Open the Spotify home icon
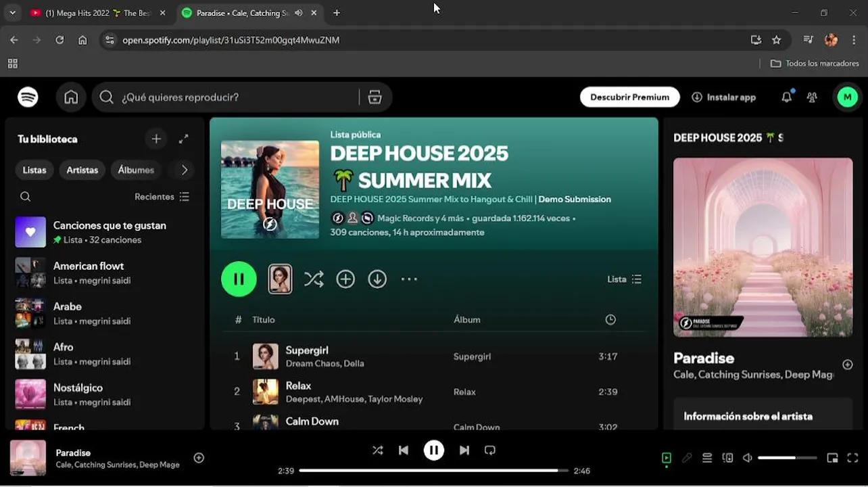 71,97
